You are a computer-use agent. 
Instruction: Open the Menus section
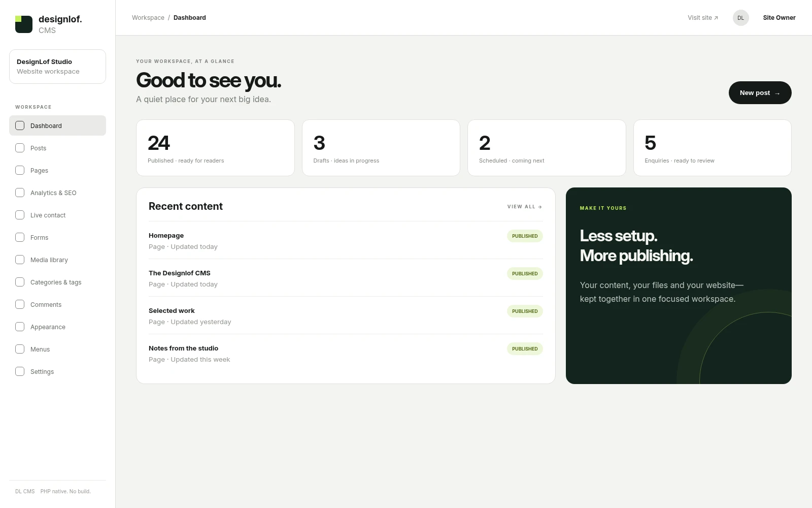[57, 349]
